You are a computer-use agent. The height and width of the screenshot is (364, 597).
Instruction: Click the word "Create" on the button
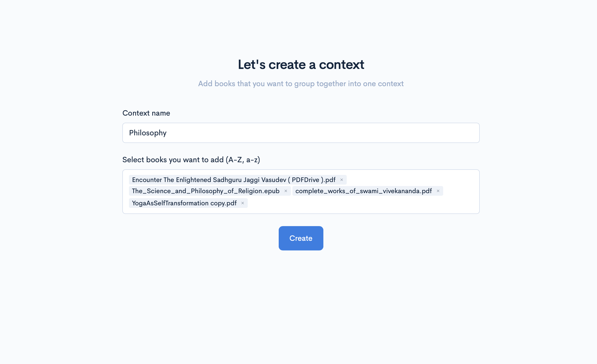301,238
